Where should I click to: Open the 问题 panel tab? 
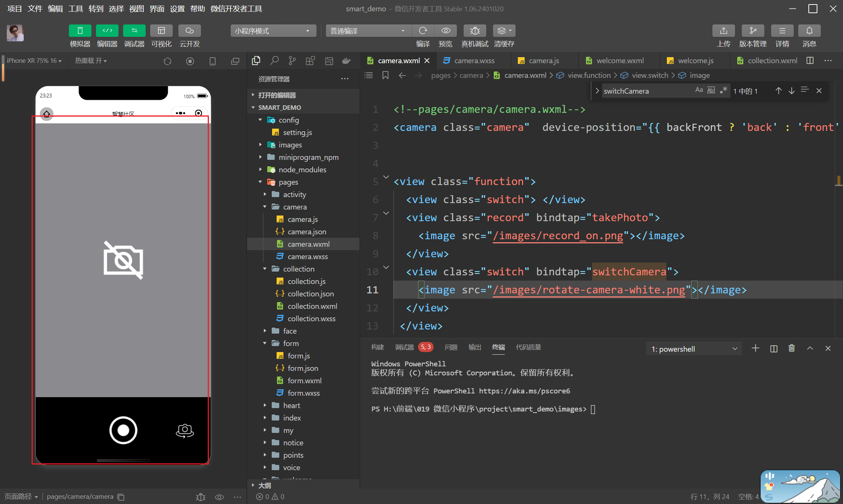click(x=451, y=347)
